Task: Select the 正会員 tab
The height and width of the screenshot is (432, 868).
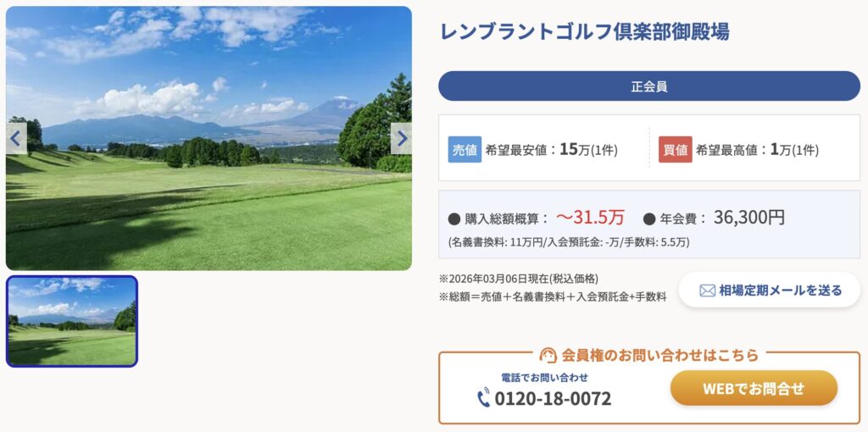Action: pyautogui.click(x=648, y=86)
